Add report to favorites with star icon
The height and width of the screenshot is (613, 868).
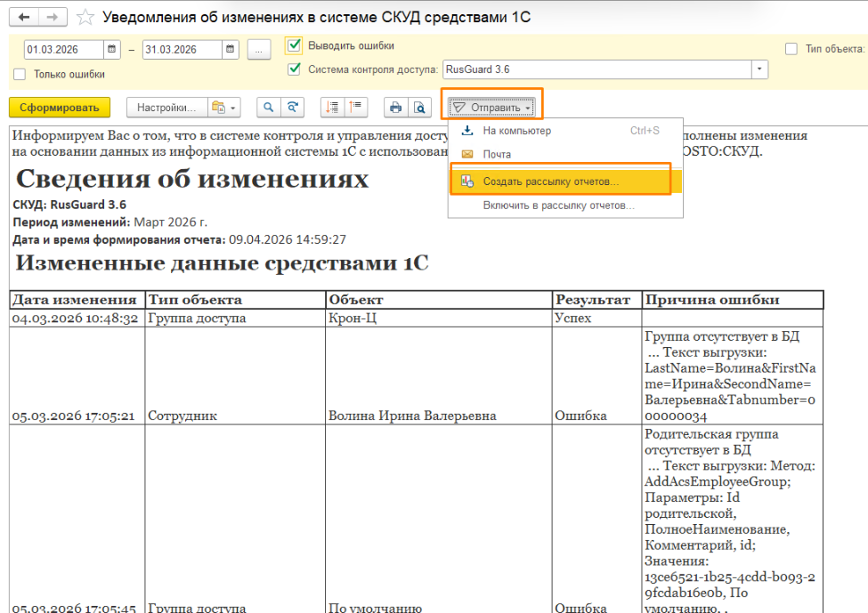[x=85, y=18]
